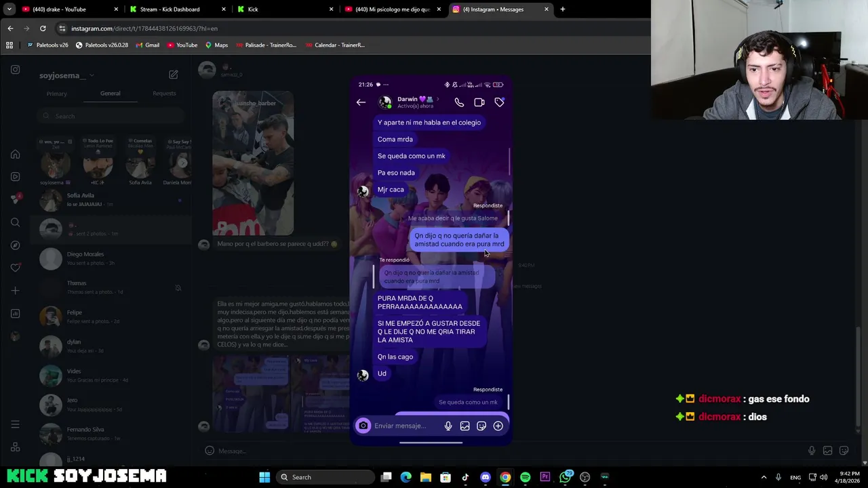The image size is (868, 488).
Task: Click the Create plus icon in the sidebar
Action: tap(15, 291)
